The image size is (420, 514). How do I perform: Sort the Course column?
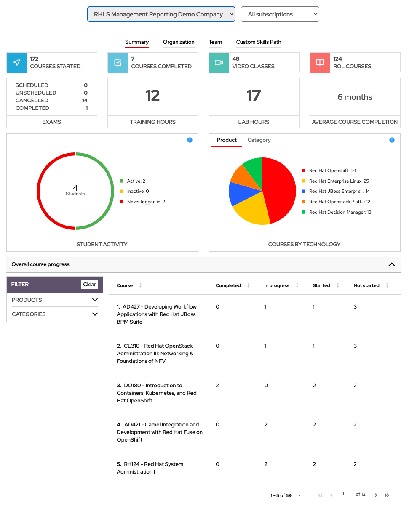click(139, 285)
